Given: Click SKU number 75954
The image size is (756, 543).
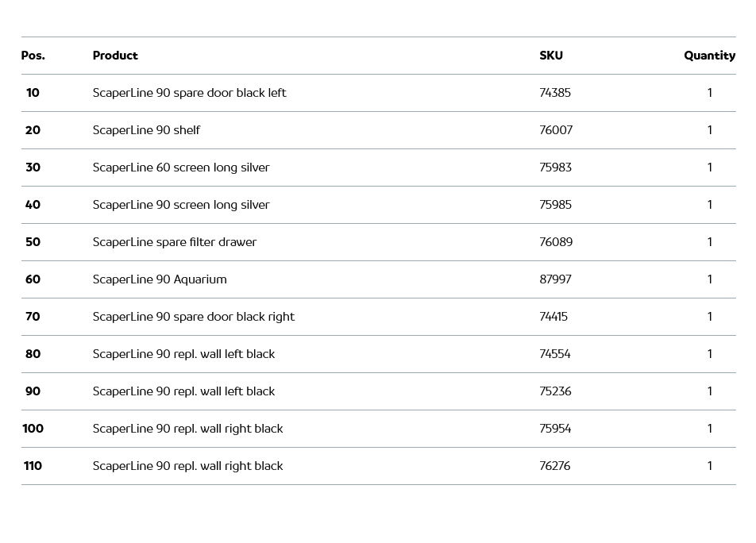Looking at the screenshot, I should pos(555,429).
